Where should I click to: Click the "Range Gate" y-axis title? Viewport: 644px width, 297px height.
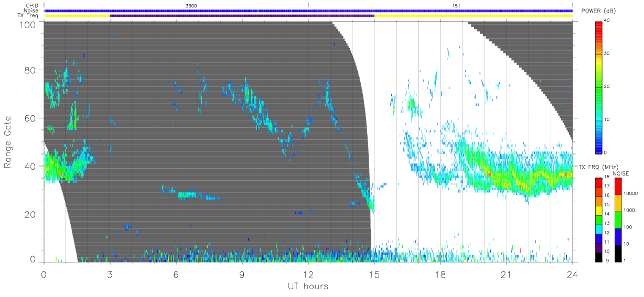pyautogui.click(x=8, y=142)
